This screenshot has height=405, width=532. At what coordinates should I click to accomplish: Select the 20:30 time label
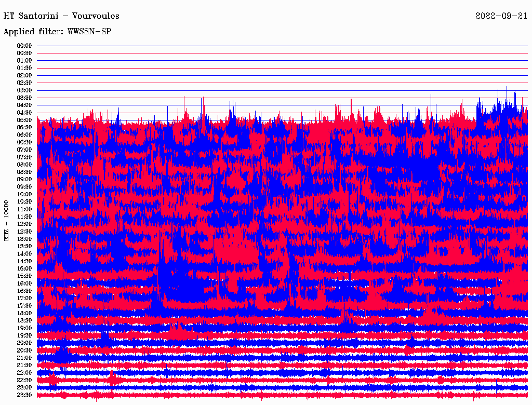pyautogui.click(x=24, y=350)
